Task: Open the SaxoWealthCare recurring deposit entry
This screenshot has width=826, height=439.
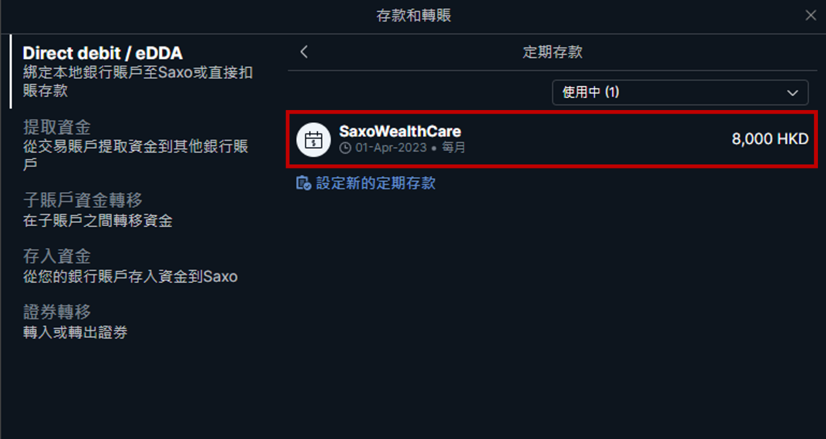Action: [x=552, y=140]
